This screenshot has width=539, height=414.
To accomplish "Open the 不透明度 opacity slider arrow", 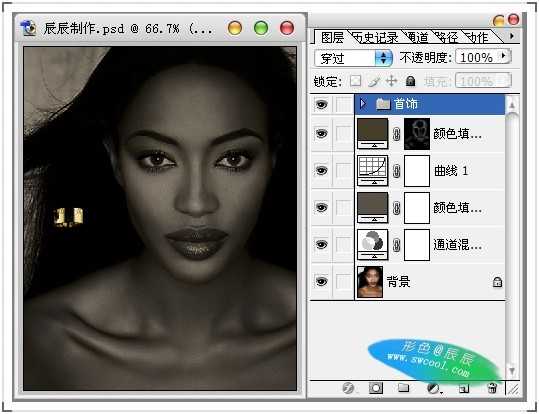I will point(504,56).
